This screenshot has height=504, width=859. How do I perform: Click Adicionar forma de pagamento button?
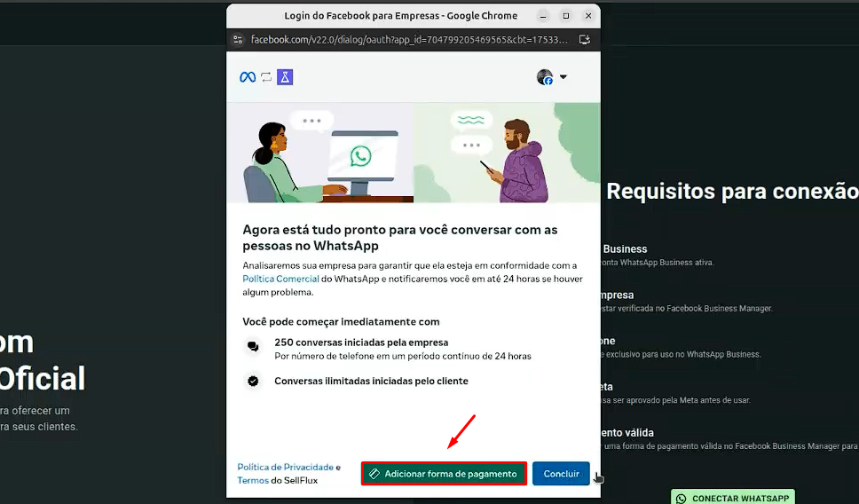[444, 474]
